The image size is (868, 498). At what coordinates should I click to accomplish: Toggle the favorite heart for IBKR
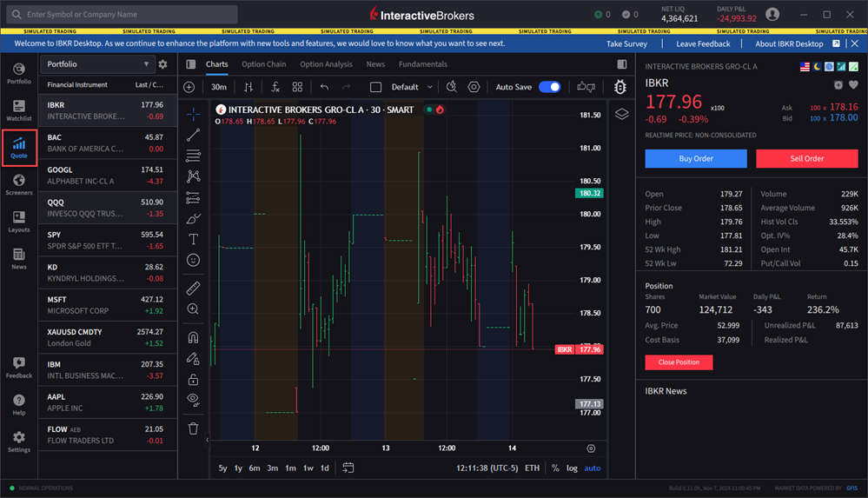tap(853, 85)
